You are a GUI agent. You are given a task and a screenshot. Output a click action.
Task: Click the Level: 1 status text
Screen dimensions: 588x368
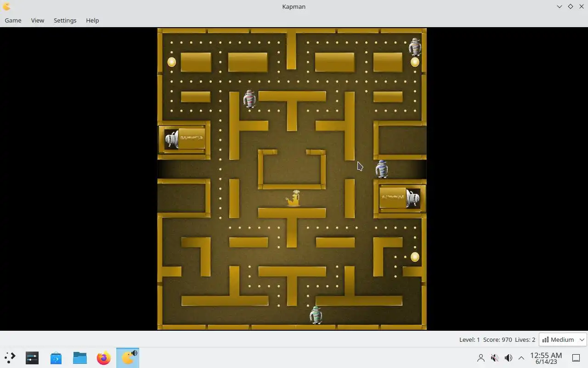click(469, 339)
